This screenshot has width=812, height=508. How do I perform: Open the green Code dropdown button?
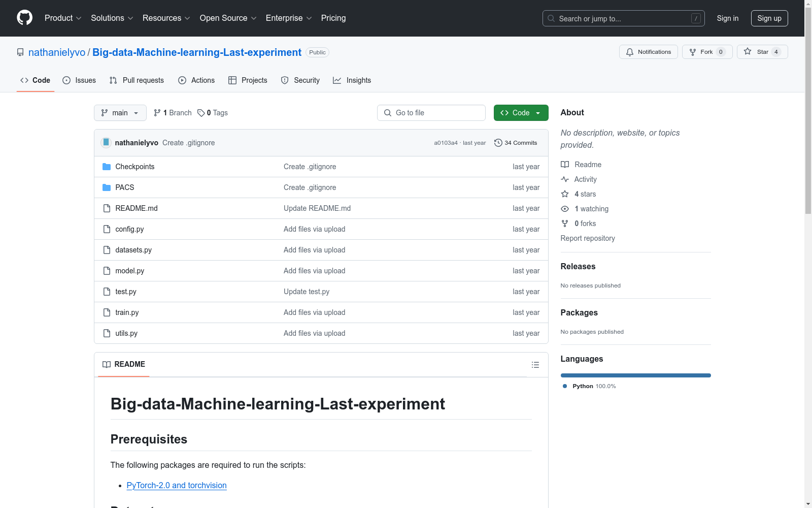521,113
